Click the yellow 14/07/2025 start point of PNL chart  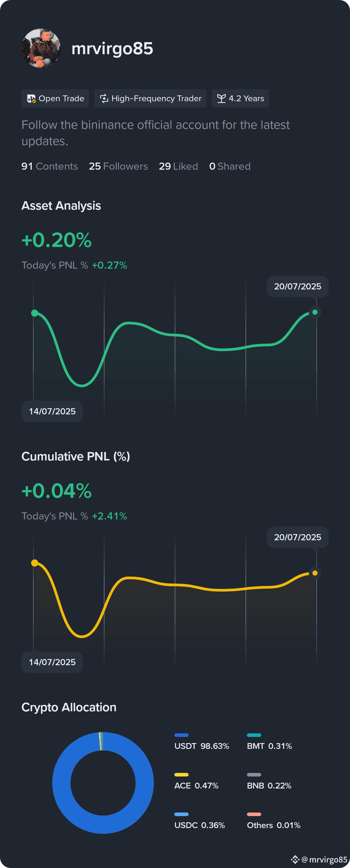[35, 563]
